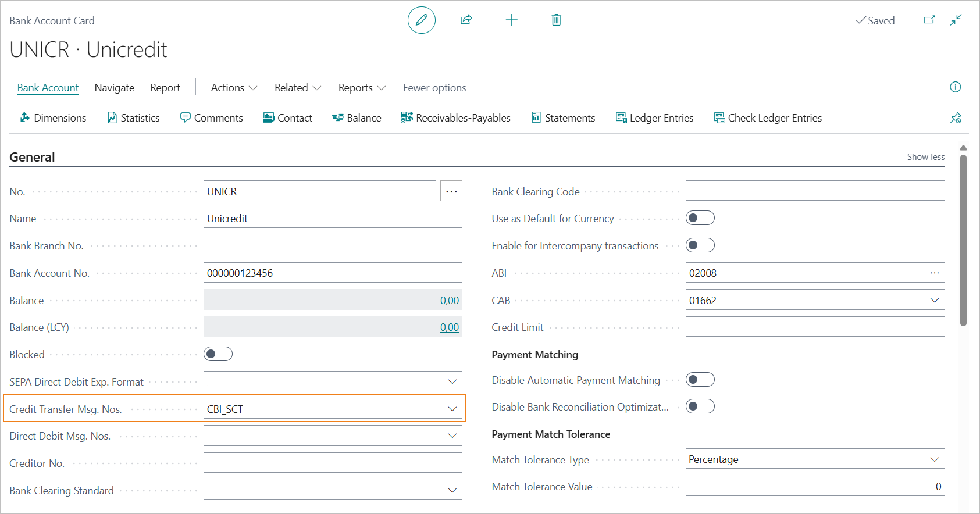Open Contact action
Screen dimensions: 980x514
(287, 118)
